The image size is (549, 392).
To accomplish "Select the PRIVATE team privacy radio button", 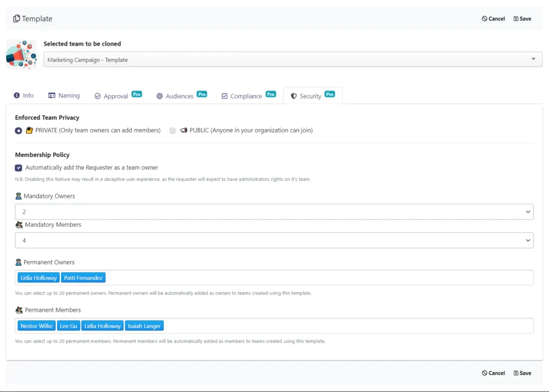I will [x=19, y=131].
